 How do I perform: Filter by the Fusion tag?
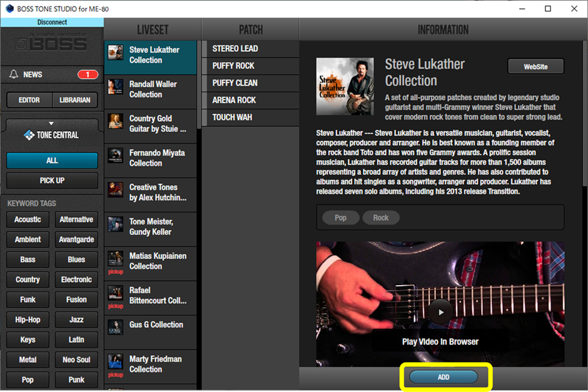point(76,300)
